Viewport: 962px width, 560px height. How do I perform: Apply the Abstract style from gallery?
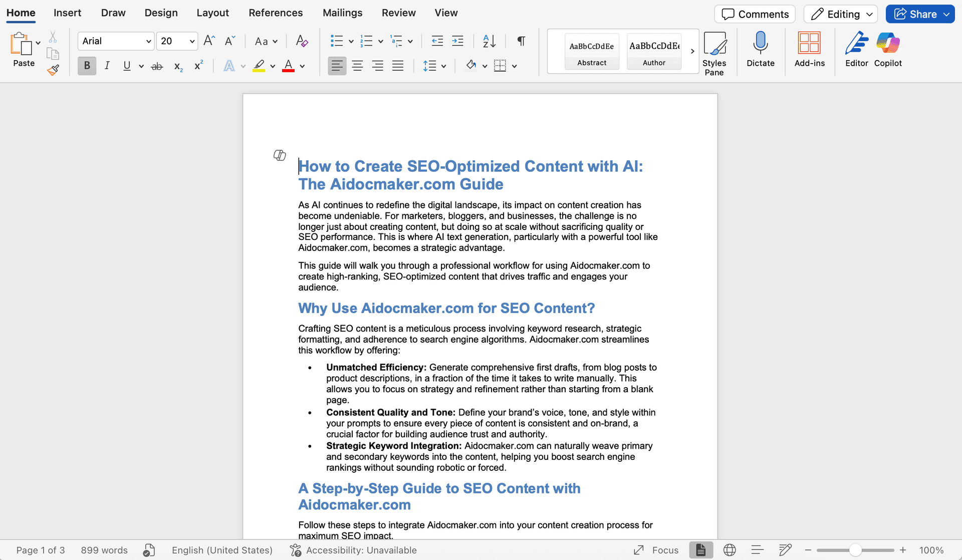[x=592, y=52]
